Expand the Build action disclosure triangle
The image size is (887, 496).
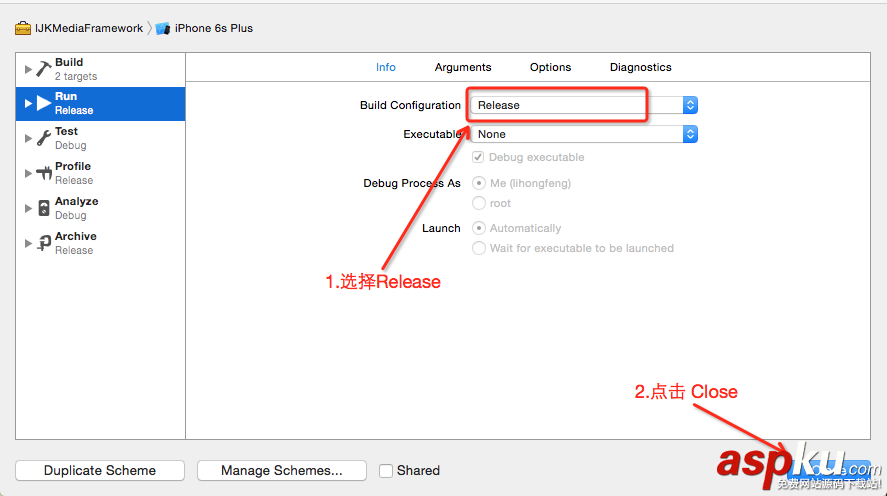(28, 69)
